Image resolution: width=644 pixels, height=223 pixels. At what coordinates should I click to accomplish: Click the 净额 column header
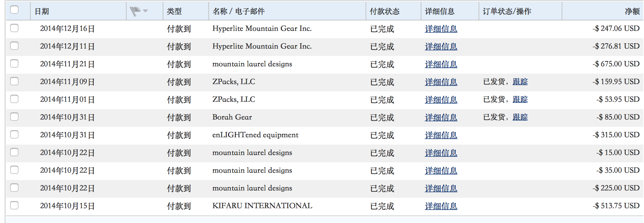tap(632, 12)
